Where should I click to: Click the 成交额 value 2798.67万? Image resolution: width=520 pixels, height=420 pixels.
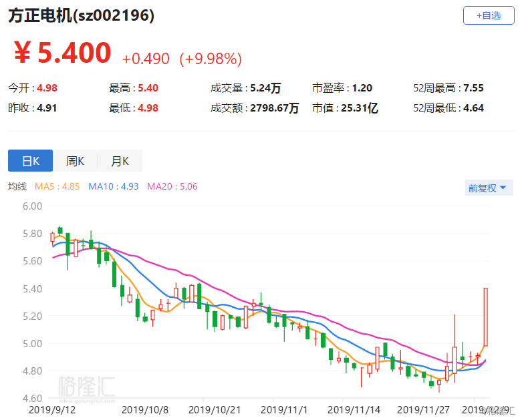[x=275, y=108]
